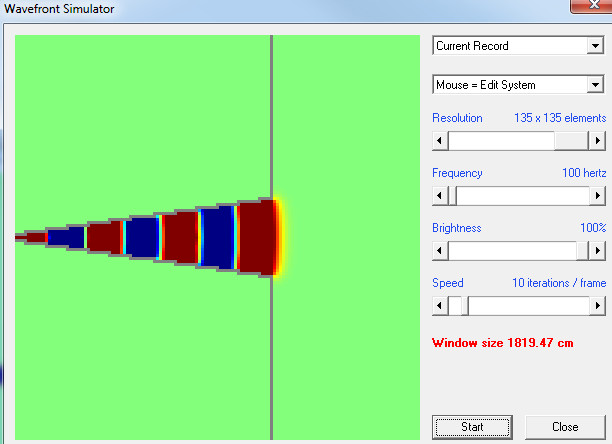Click the Frequency slider thumb

pos(453,195)
